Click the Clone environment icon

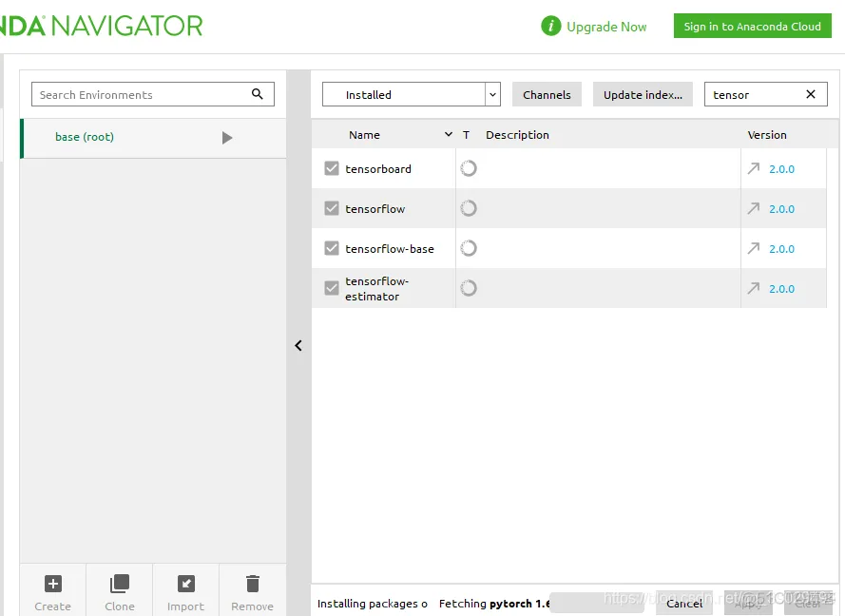click(120, 583)
